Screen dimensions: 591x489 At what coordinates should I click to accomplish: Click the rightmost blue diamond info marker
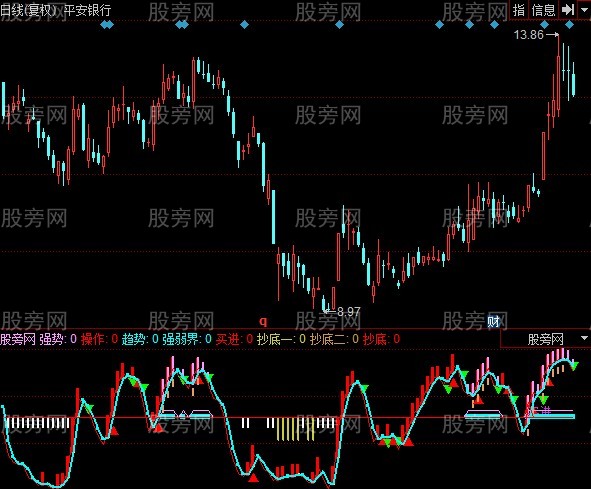(569, 25)
